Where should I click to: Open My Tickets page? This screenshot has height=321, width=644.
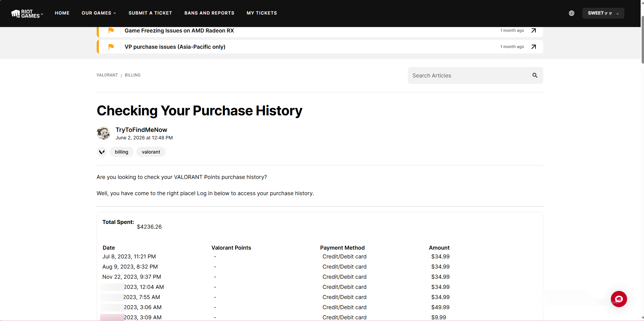pos(262,13)
